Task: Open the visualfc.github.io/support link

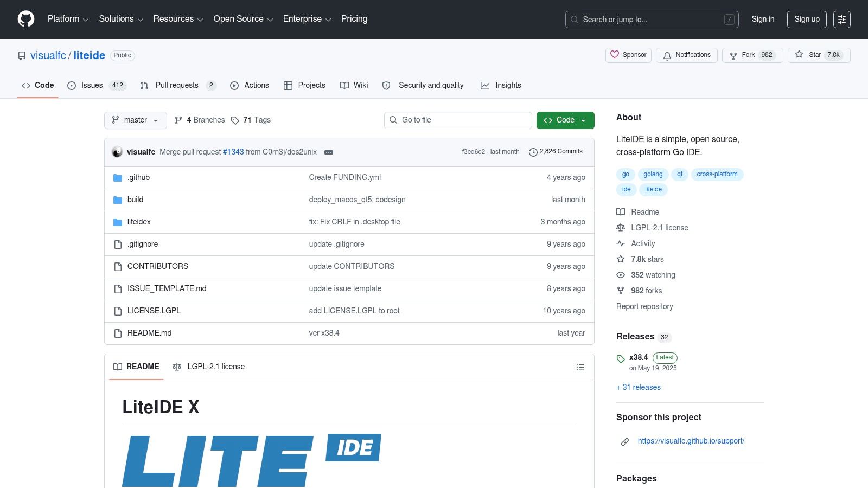Action: (x=691, y=441)
